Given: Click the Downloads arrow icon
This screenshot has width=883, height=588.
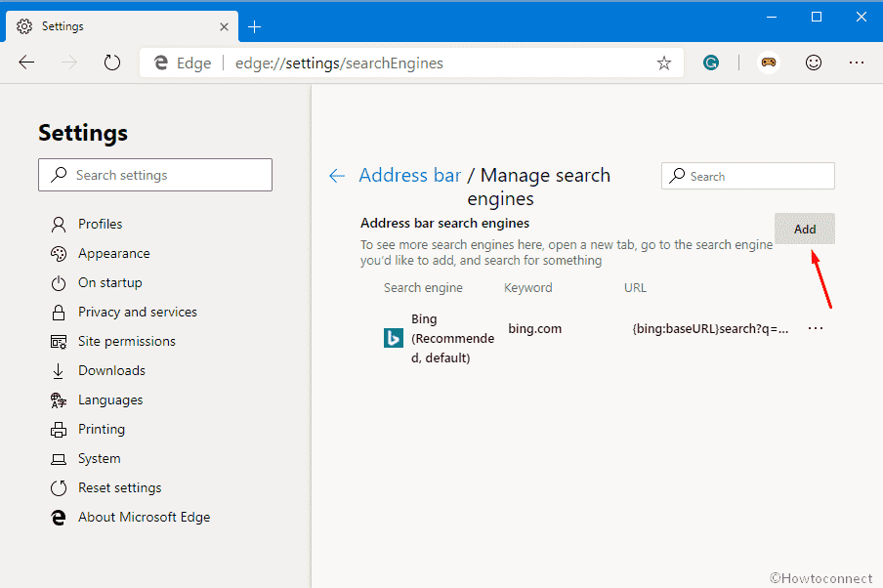Looking at the screenshot, I should [58, 370].
